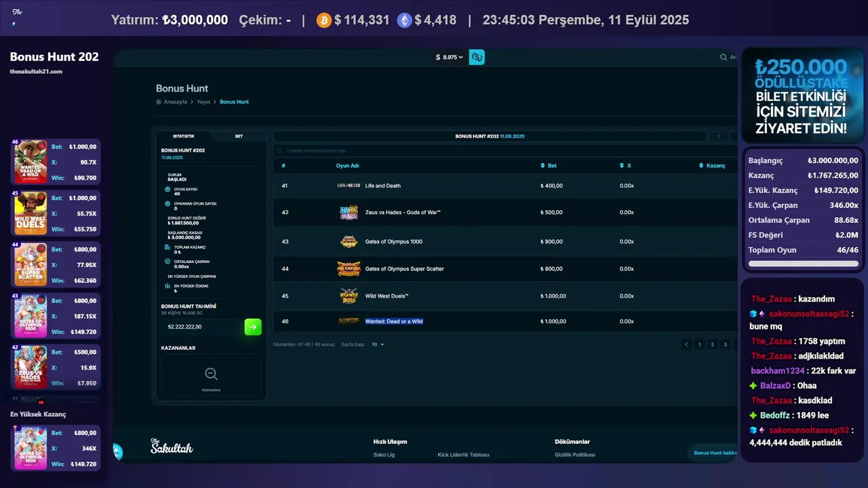Click the previous bonus hunt arrow button
The height and width of the screenshot is (488, 868).
(719, 136)
